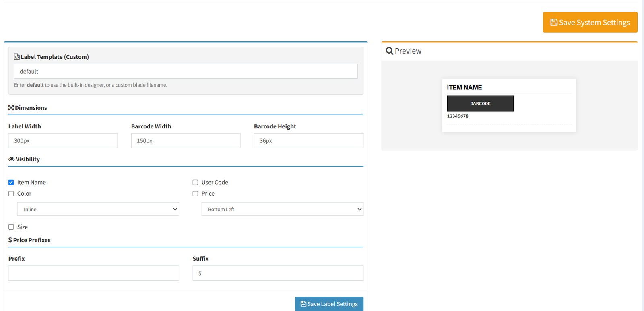Click the eye icon beside Visibility
This screenshot has width=644, height=311.
pyautogui.click(x=11, y=159)
